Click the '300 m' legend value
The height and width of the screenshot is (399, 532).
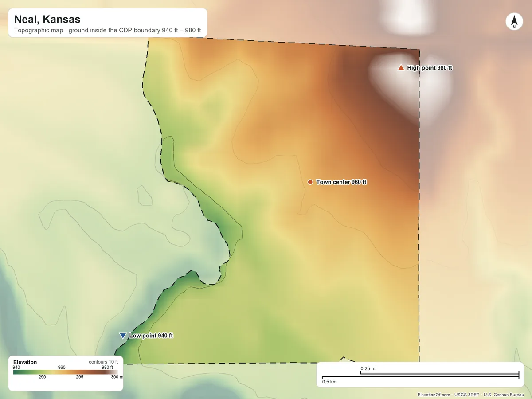pyautogui.click(x=117, y=377)
